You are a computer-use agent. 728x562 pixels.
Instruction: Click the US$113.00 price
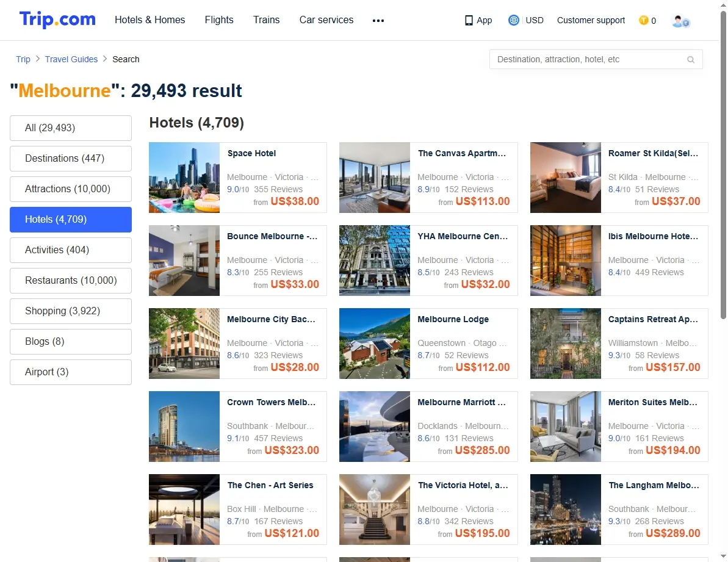click(x=483, y=201)
